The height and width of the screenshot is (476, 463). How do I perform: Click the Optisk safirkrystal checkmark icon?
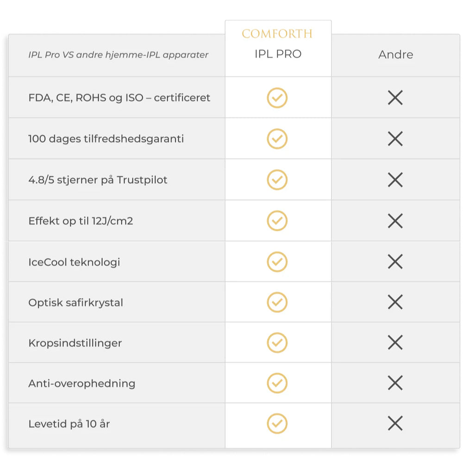pos(277,303)
